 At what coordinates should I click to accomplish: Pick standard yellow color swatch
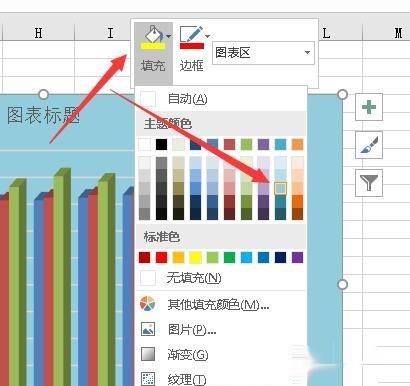[x=195, y=257]
